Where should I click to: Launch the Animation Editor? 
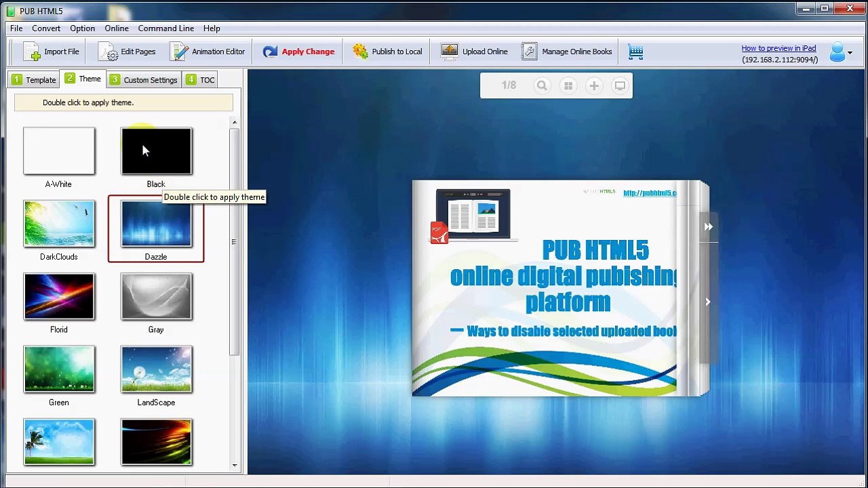(x=208, y=52)
